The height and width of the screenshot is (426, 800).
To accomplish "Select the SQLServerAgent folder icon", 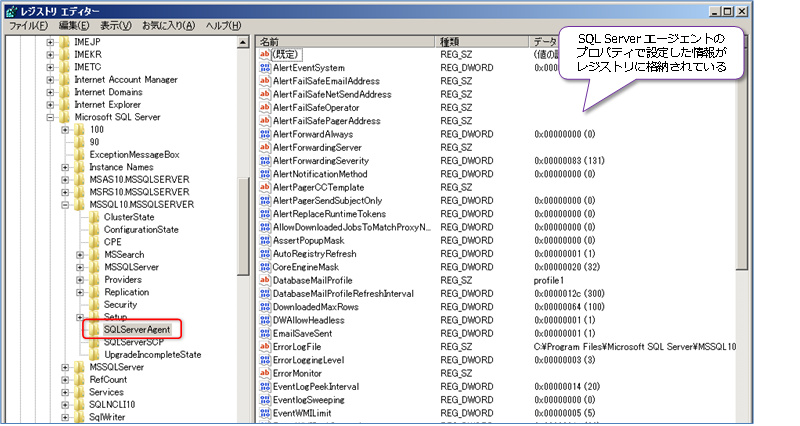I will coord(94,330).
